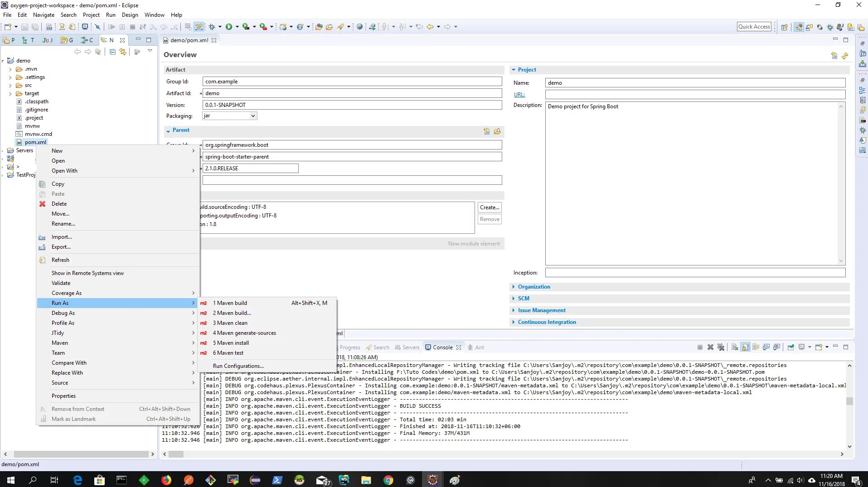This screenshot has width=868, height=487.
Task: Click the URL link label
Action: (519, 95)
